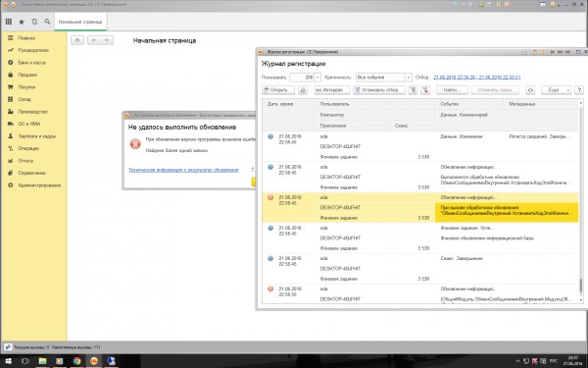Open Еще dropdown menu in event log

tap(556, 90)
